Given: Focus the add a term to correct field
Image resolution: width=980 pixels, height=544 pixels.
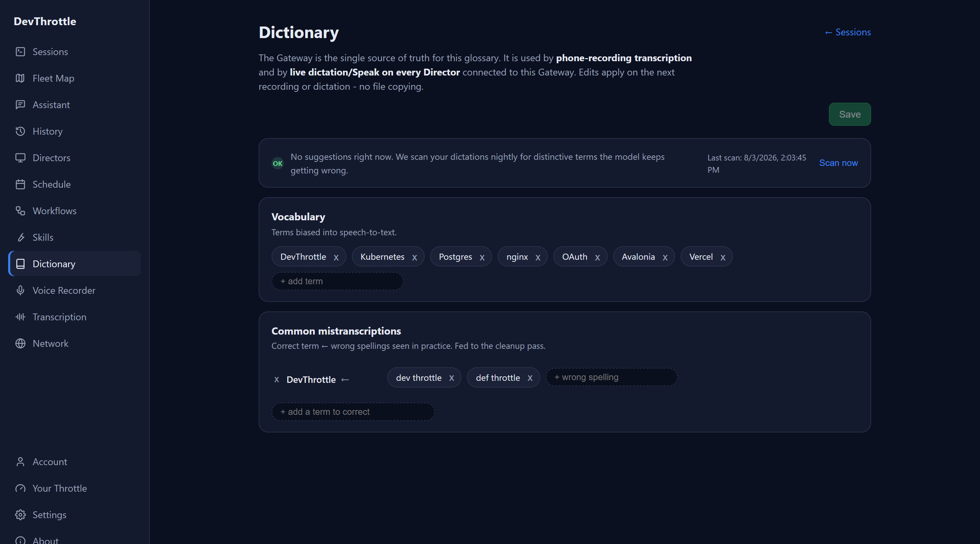Looking at the screenshot, I should coord(353,412).
